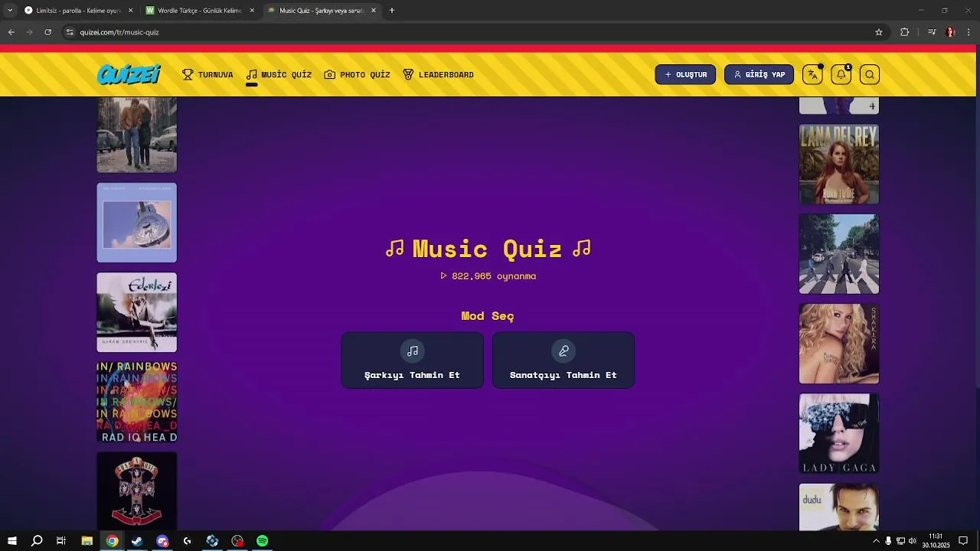Open the Music Quiz menu item
Screen dimensions: 980x551
[x=279, y=74]
